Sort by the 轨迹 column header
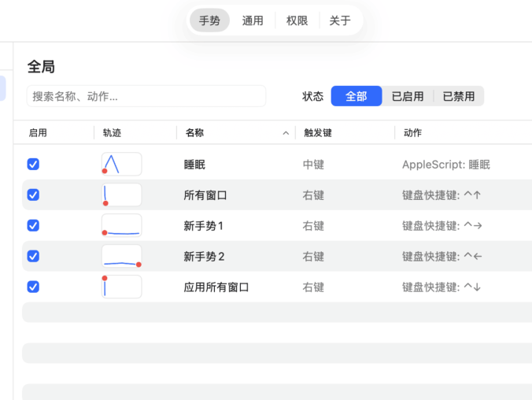 tap(112, 133)
